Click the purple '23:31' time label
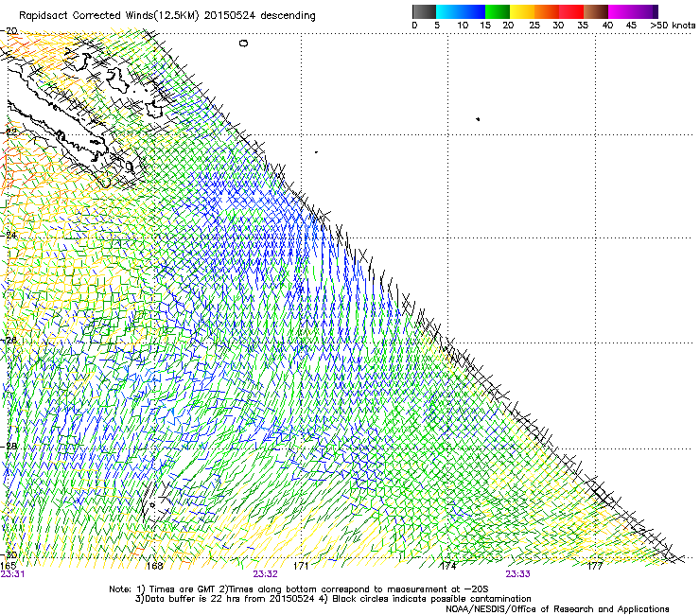700x615 pixels. tap(12, 574)
